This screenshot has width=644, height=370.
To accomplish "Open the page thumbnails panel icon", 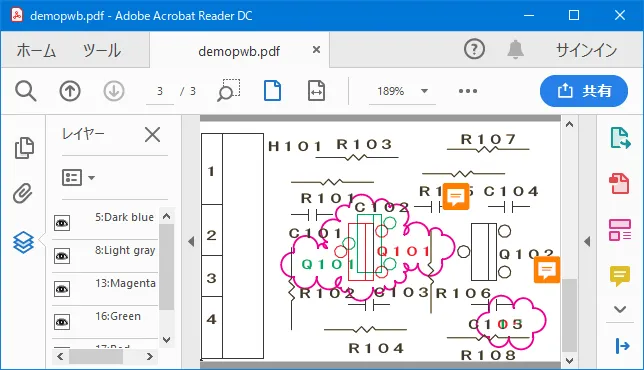I will [x=24, y=148].
